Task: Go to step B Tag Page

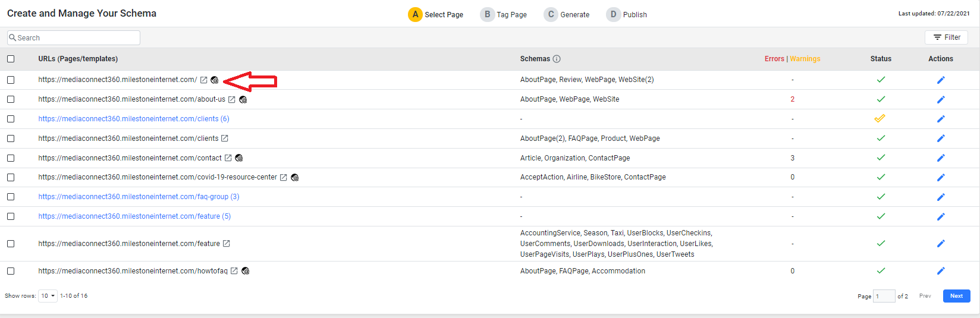Action: tap(504, 14)
